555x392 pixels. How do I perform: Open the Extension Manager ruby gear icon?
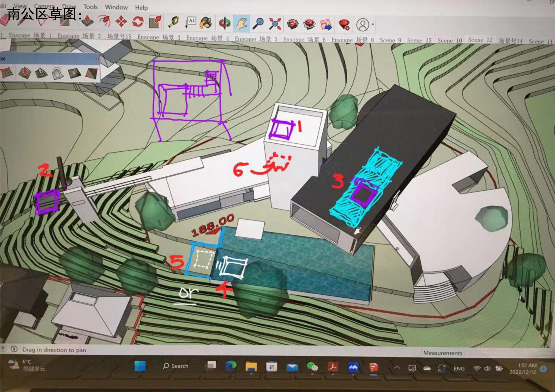[344, 25]
